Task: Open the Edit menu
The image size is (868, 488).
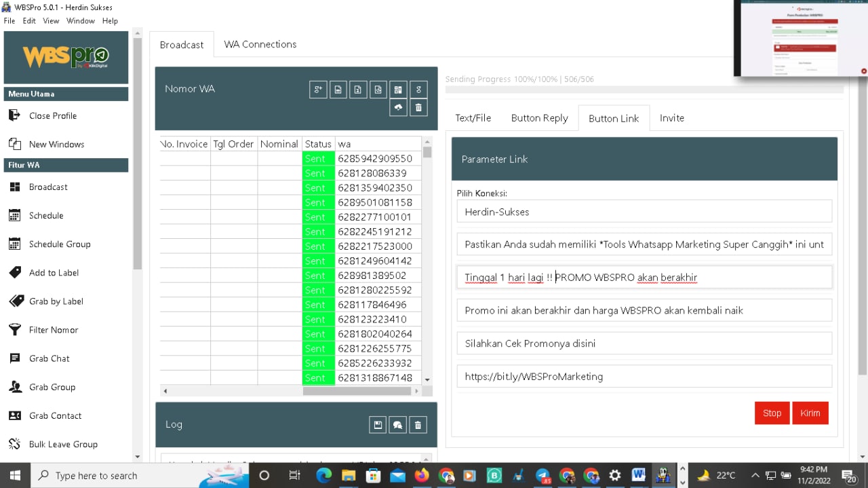Action: 29,21
